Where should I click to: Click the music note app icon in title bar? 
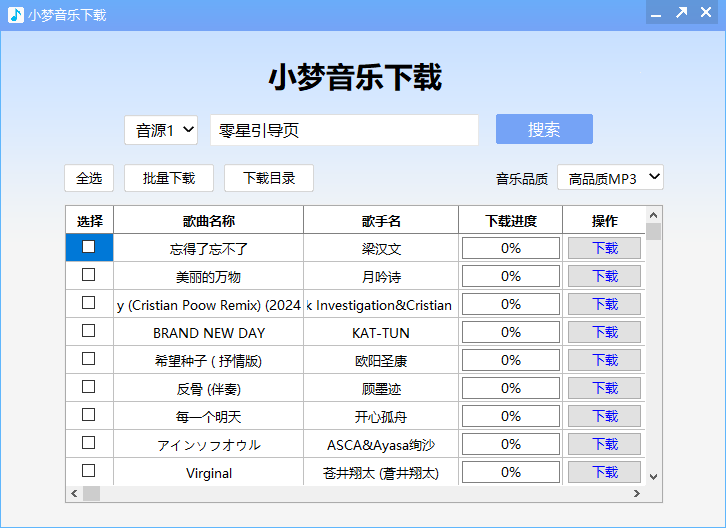click(16, 14)
